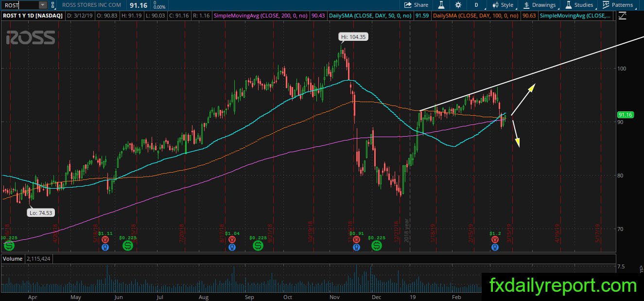Viewport: 644px width, 301px height.
Task: Click the 2018 year divider label
Action: click(407, 231)
